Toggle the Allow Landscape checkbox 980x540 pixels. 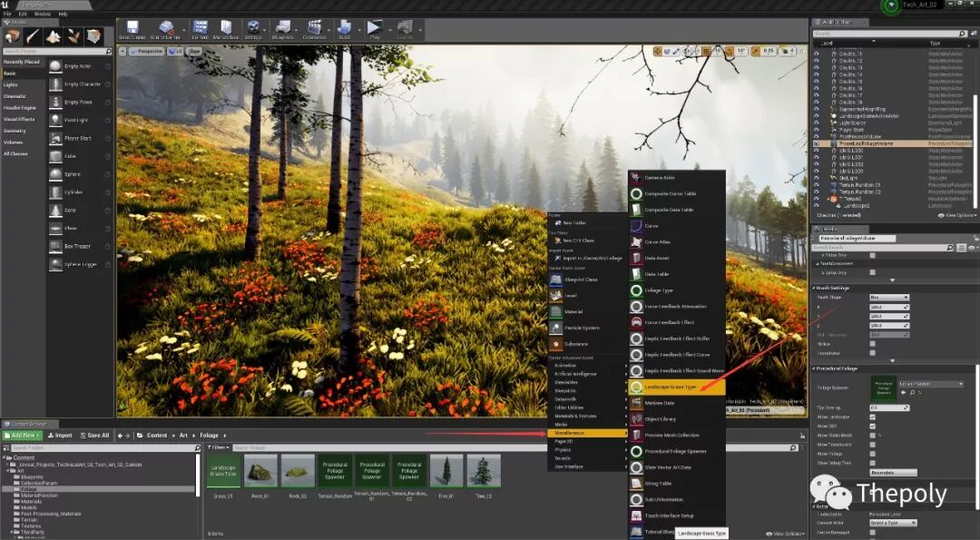pyautogui.click(x=873, y=417)
